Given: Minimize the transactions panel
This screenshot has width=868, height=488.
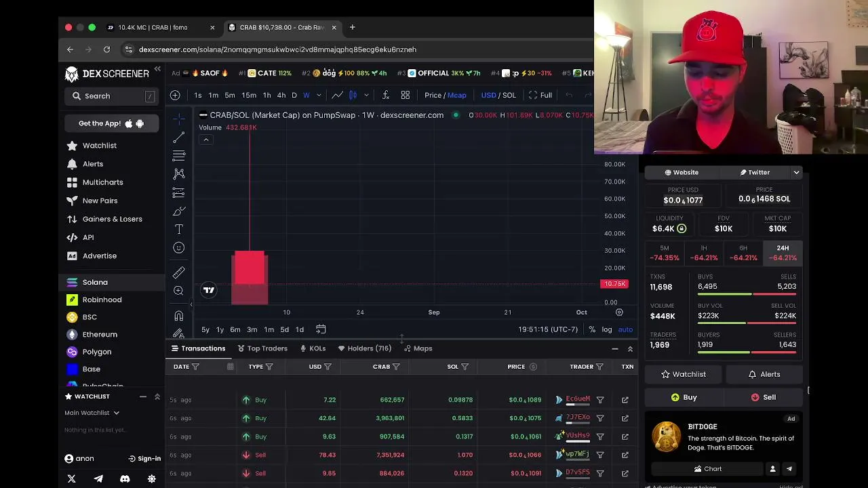Looking at the screenshot, I should point(615,349).
